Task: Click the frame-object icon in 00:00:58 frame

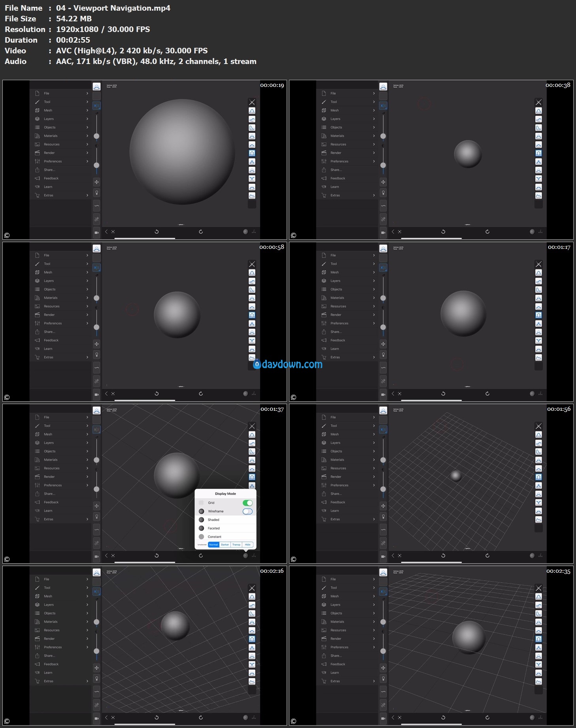Action: pos(113,394)
